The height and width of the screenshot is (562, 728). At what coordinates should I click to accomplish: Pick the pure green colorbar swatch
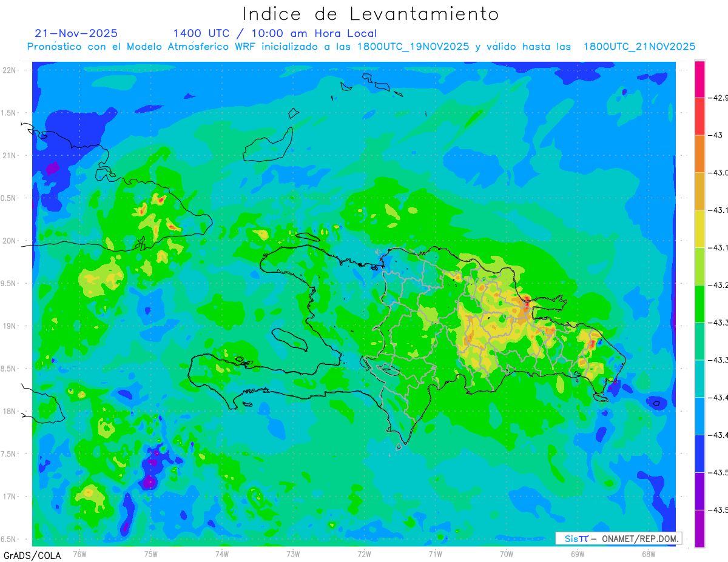pos(699,304)
